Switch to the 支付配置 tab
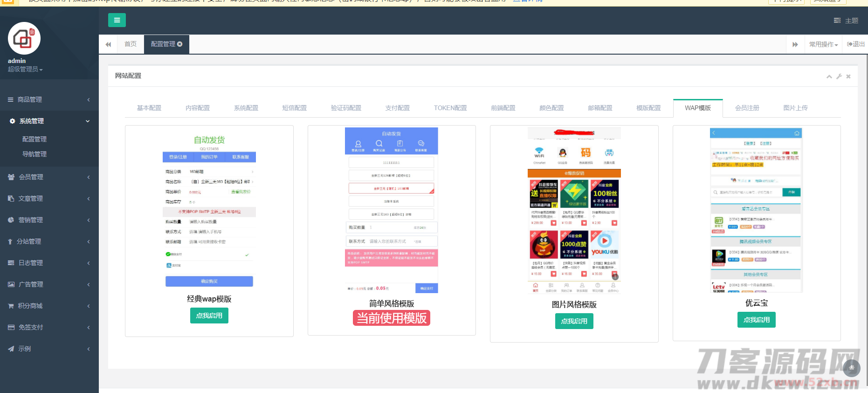 [x=397, y=108]
